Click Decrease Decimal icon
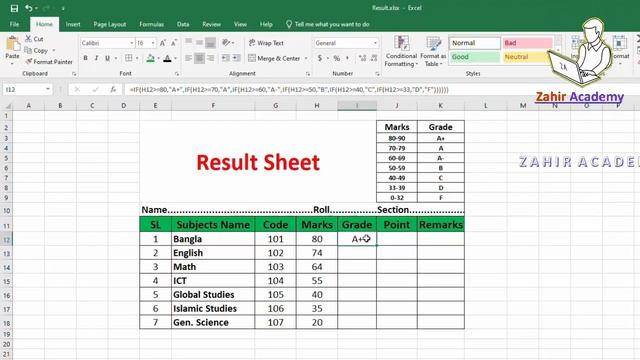Image resolution: width=640 pixels, height=360 pixels. click(373, 58)
